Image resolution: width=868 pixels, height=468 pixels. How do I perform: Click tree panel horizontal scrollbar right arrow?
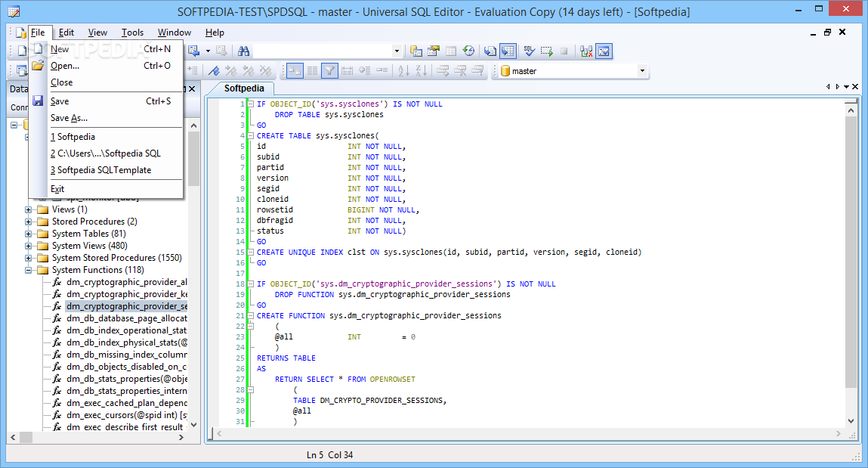point(181,438)
